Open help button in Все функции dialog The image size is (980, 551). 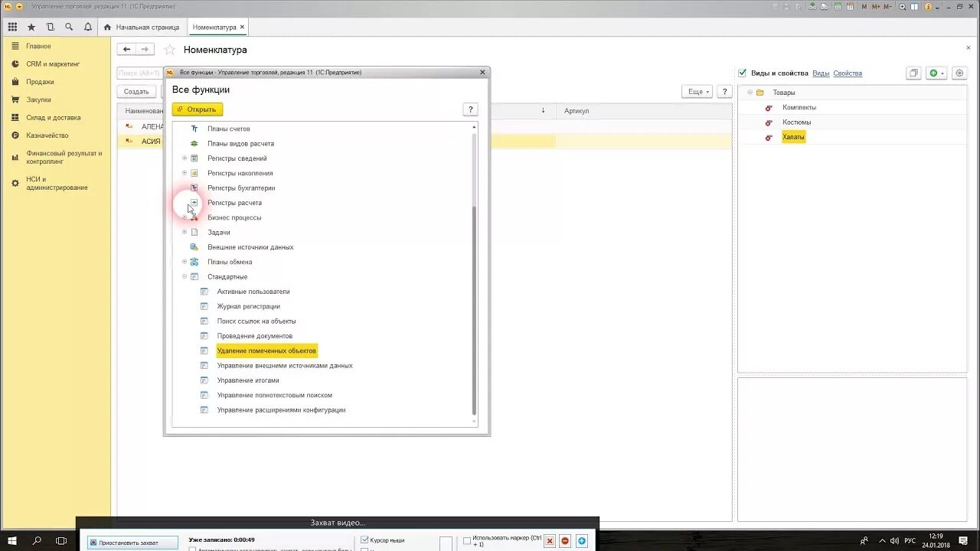pos(471,109)
